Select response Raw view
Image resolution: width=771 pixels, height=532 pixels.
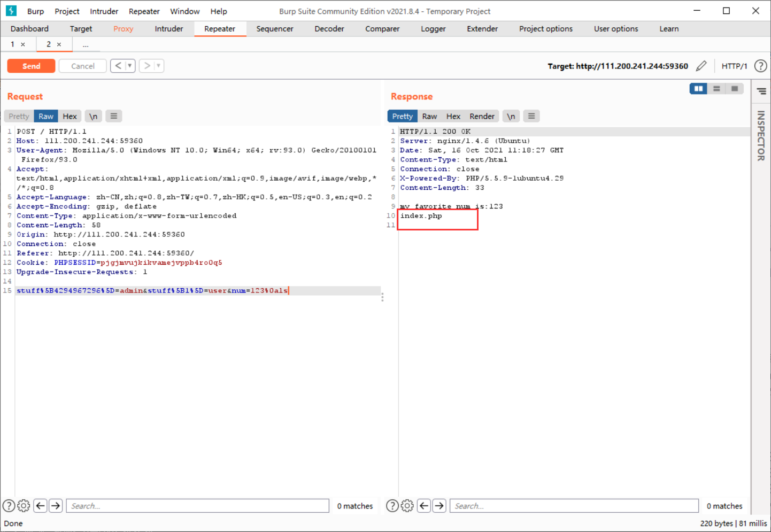pos(429,116)
